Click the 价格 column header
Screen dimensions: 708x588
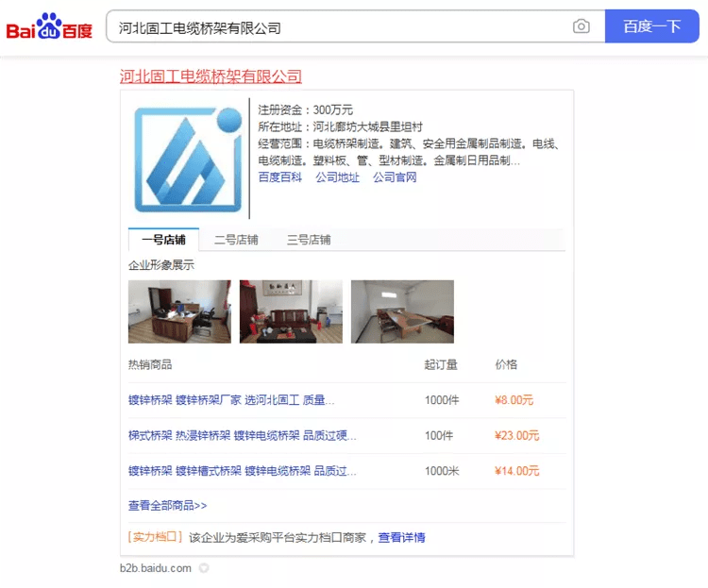[506, 364]
